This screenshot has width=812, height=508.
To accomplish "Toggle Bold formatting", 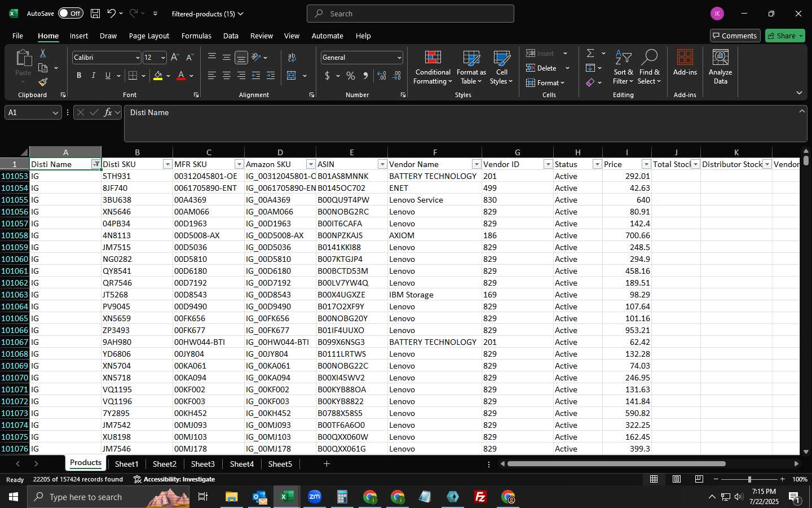I will pos(79,76).
